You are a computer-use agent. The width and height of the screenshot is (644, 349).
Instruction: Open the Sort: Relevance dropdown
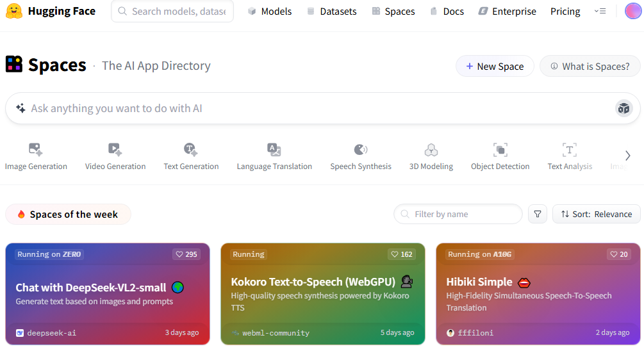(597, 214)
